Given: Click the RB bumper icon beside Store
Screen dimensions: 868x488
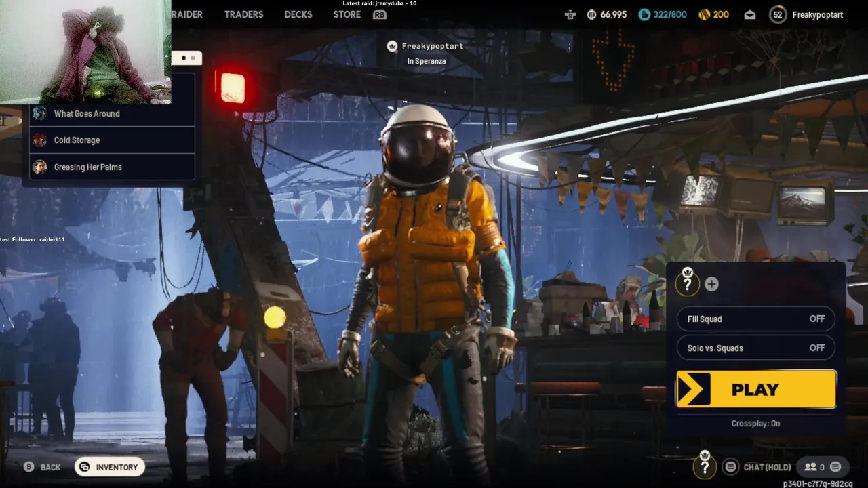Looking at the screenshot, I should pyautogui.click(x=380, y=15).
